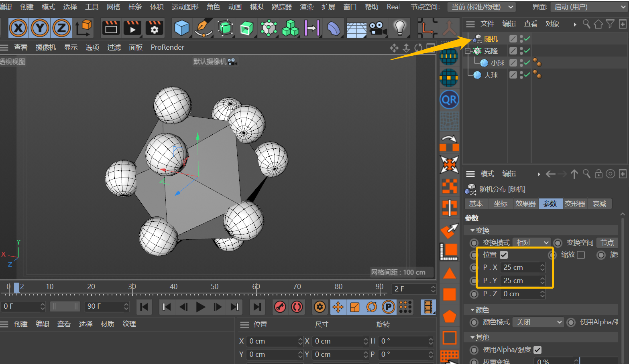
Task: Open the MoGraph cloner icon
Action: [x=269, y=28]
